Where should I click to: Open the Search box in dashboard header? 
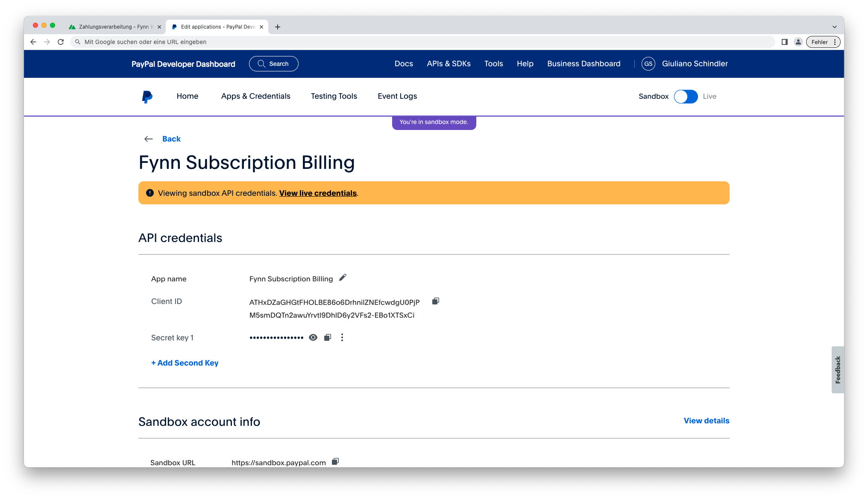click(x=273, y=64)
